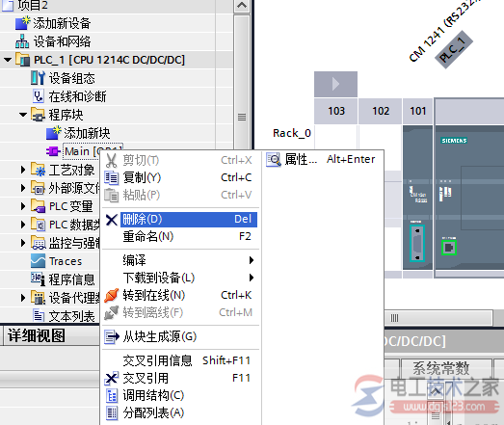
Task: Expand the PLC 数据类型 tree node
Action: click(23, 225)
